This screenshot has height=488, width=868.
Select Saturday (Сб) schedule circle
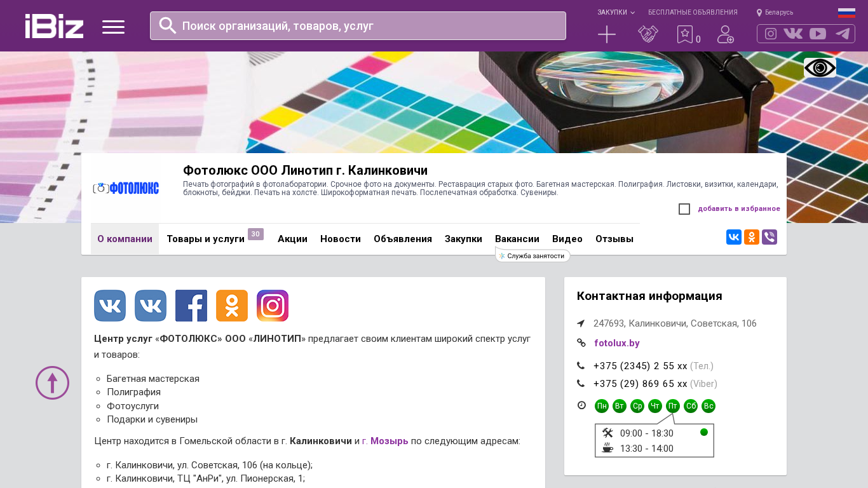click(691, 406)
